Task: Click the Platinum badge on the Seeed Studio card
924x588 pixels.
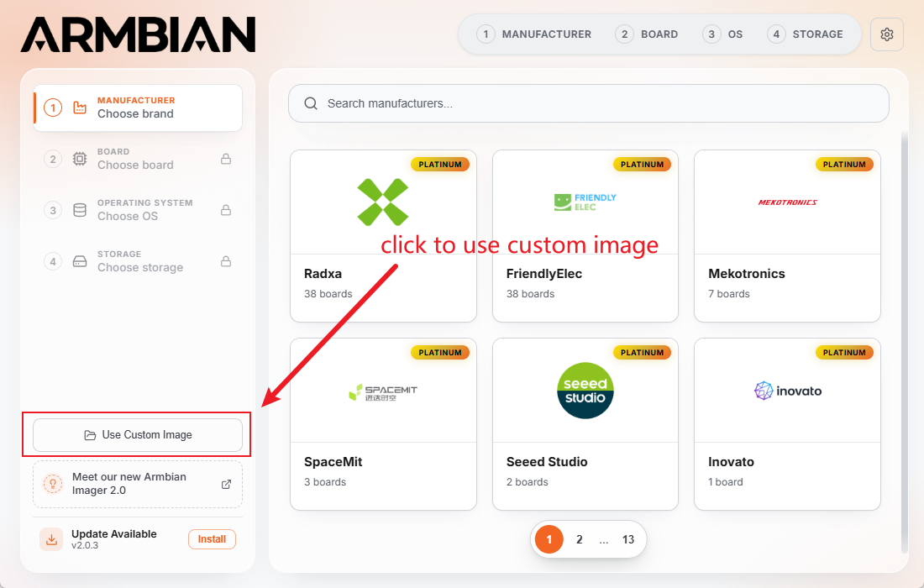Action: point(643,352)
